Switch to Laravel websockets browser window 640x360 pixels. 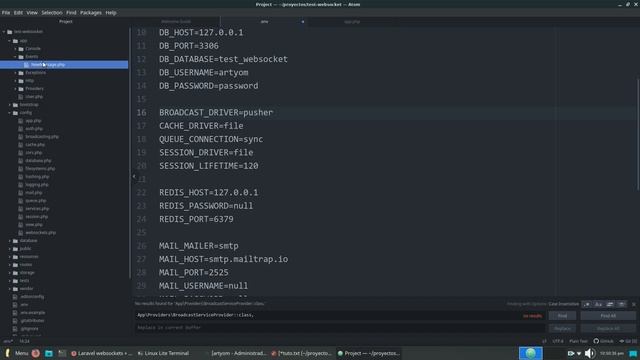coord(101,353)
